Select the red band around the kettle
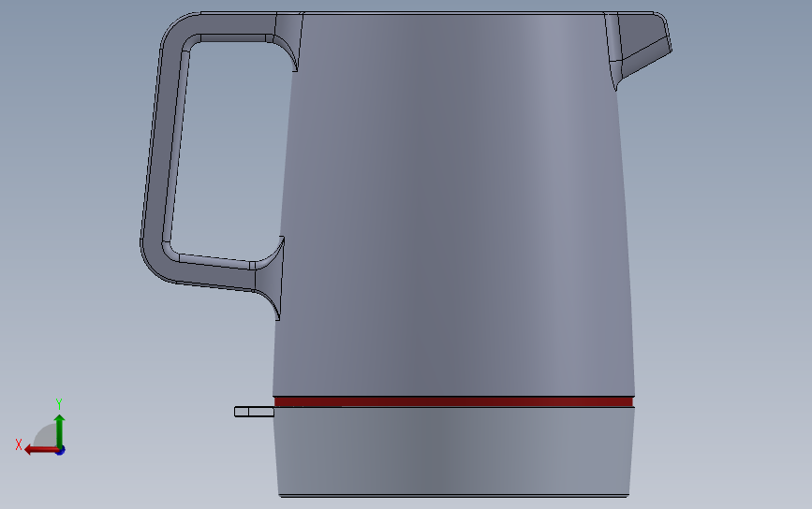The height and width of the screenshot is (509, 812). 453,402
